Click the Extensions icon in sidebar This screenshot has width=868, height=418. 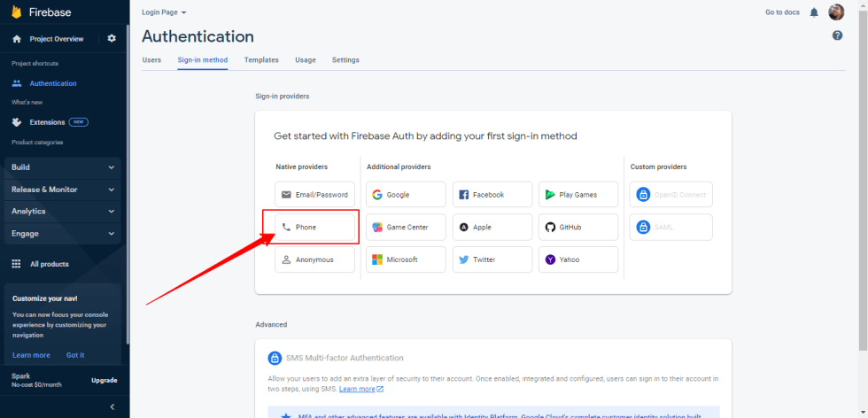(17, 122)
